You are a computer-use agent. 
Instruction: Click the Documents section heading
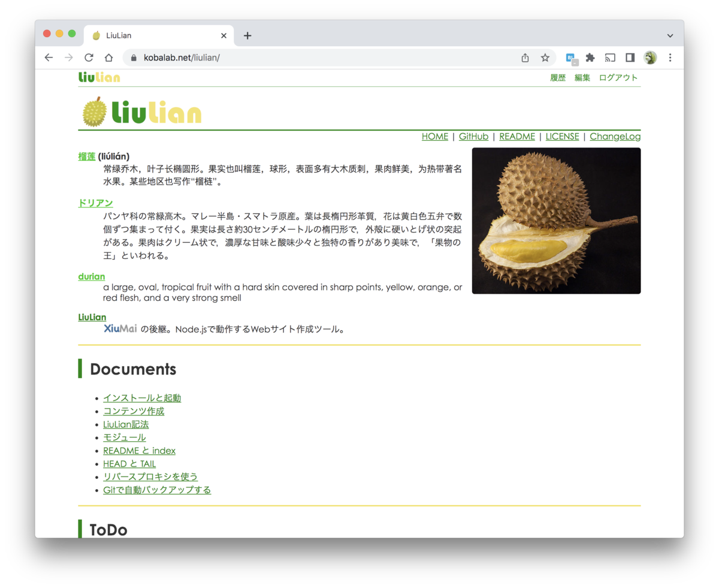(133, 369)
